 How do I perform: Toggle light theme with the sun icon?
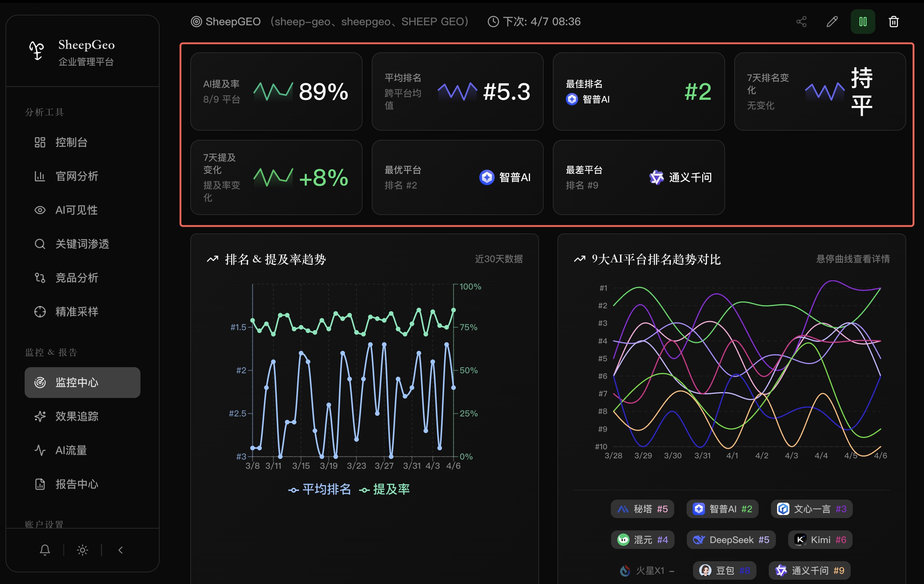click(83, 550)
